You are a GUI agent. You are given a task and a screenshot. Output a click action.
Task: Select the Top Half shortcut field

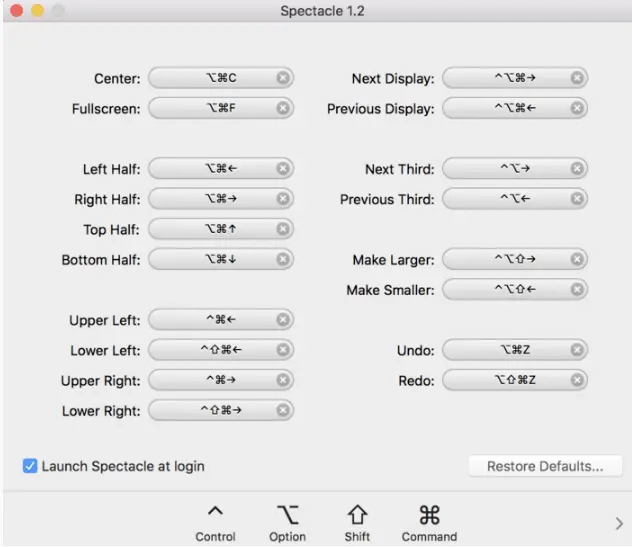click(221, 229)
